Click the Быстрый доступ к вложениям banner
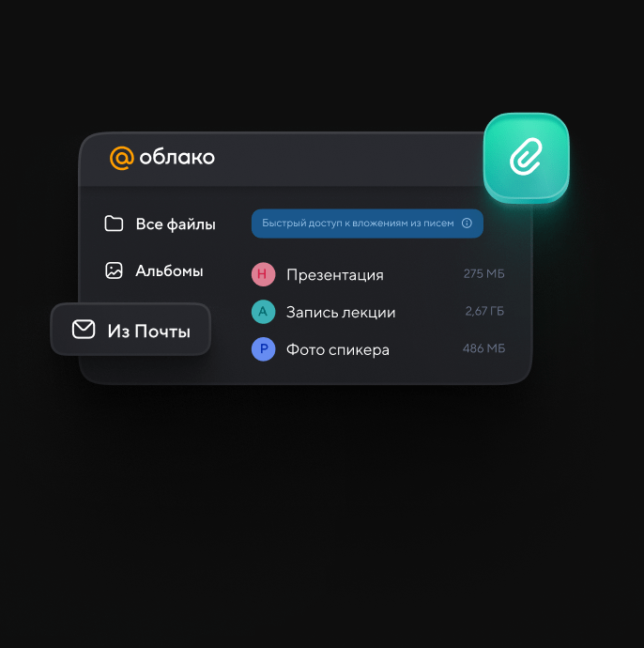 click(367, 224)
